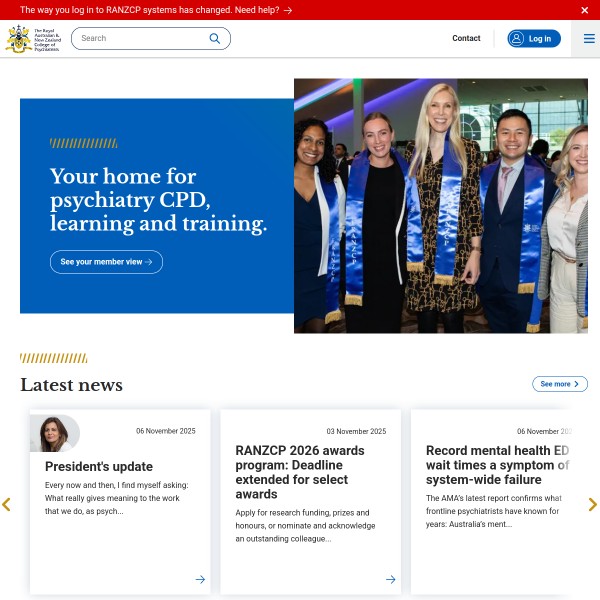The height and width of the screenshot is (600, 600).
Task: Expand See more latest news
Action: (559, 384)
